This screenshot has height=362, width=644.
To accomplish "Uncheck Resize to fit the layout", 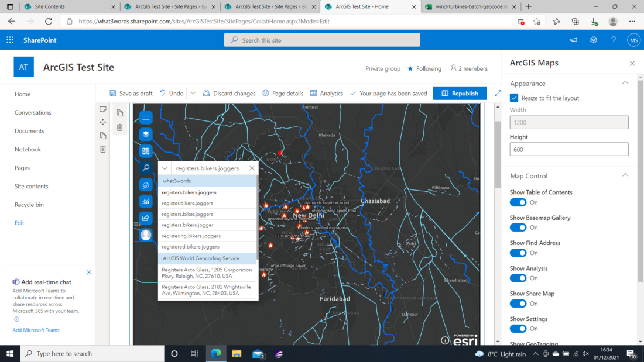I will pyautogui.click(x=514, y=98).
